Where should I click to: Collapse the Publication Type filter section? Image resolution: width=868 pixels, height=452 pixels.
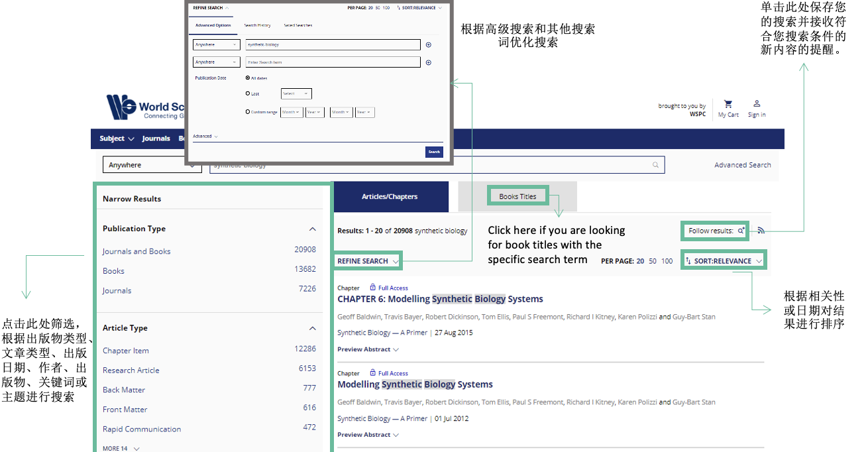tap(313, 229)
